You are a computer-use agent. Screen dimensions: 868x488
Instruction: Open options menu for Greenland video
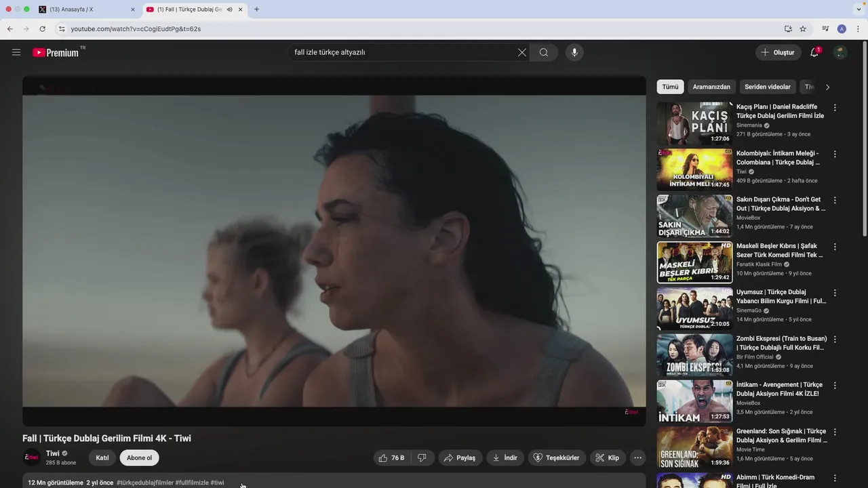pos(835,432)
